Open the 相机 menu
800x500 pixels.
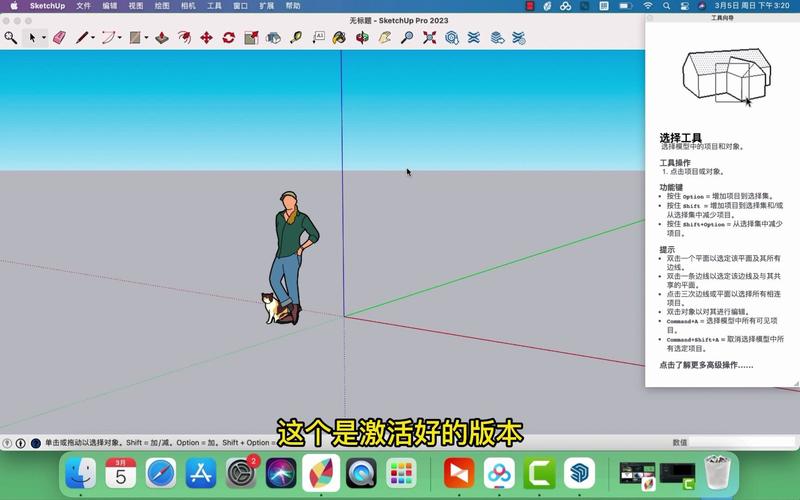pyautogui.click(x=188, y=6)
